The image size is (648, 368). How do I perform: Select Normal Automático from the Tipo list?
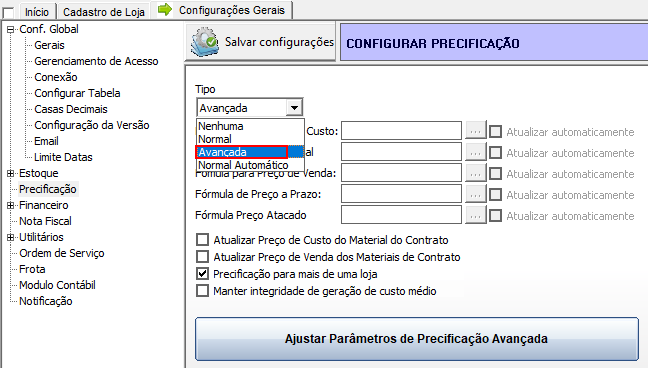pyautogui.click(x=243, y=165)
